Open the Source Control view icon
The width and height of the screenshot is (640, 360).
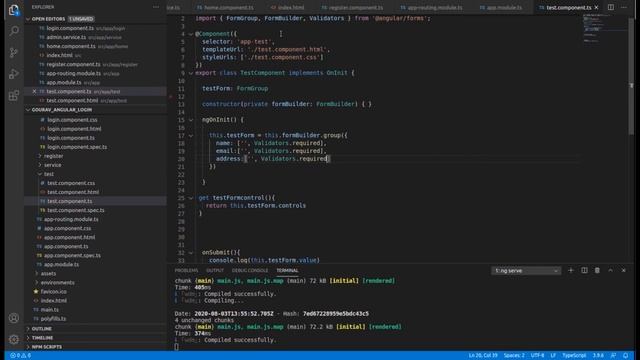(13, 52)
